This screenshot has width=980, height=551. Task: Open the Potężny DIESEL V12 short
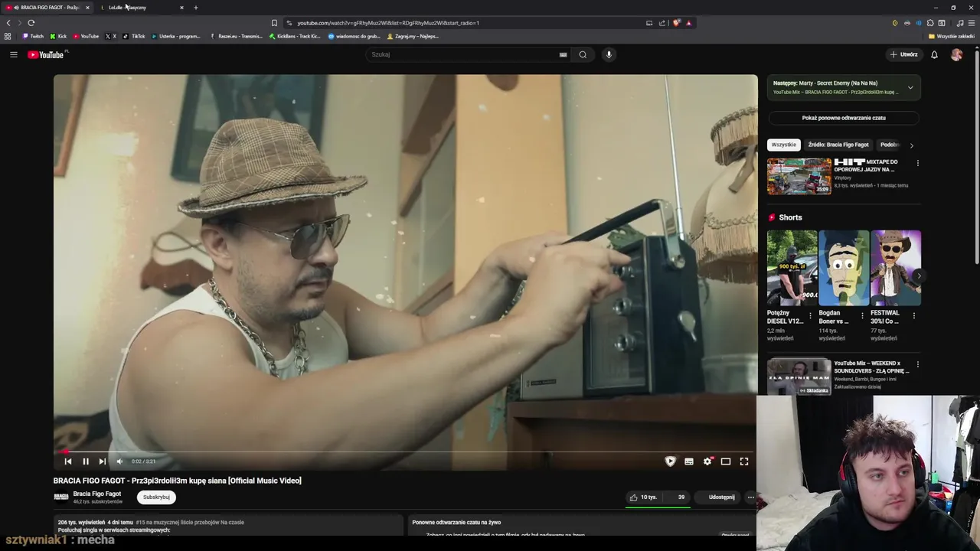pos(792,268)
